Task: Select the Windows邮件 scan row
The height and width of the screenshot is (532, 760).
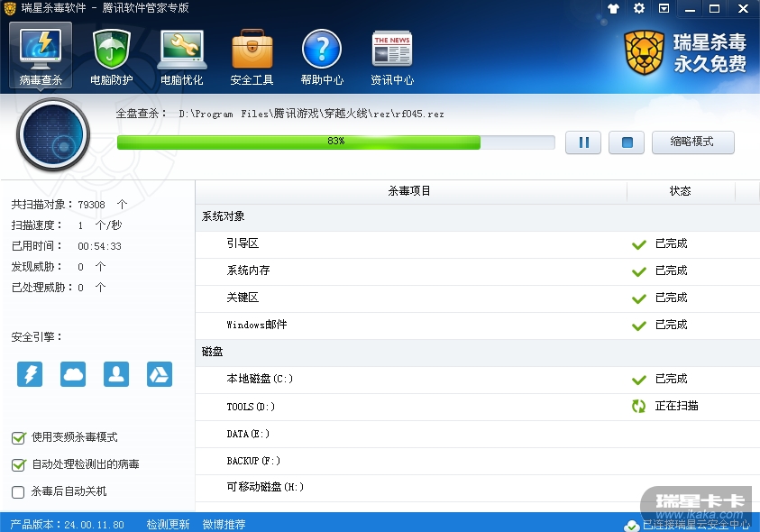Action: point(478,326)
